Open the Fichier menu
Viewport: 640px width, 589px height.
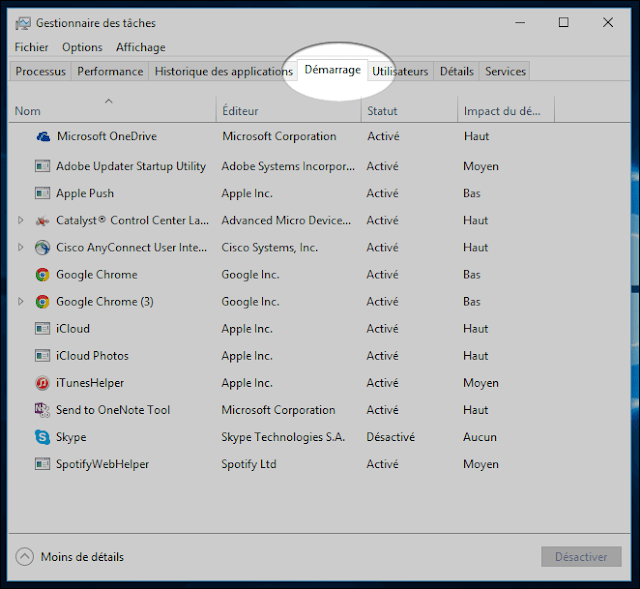pos(31,47)
